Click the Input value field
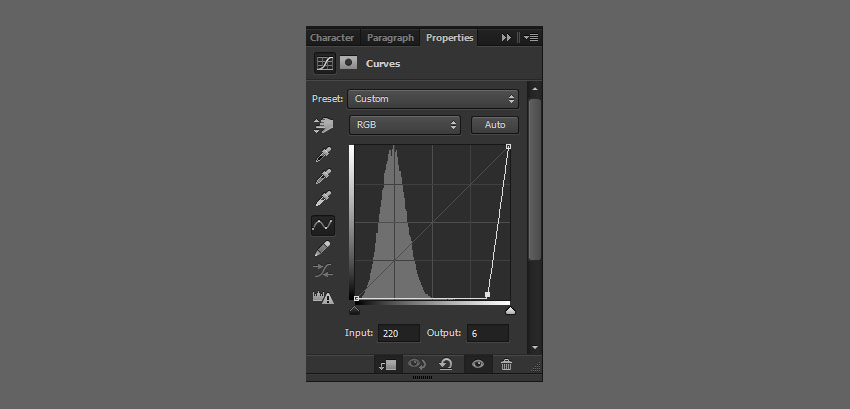 (x=399, y=333)
